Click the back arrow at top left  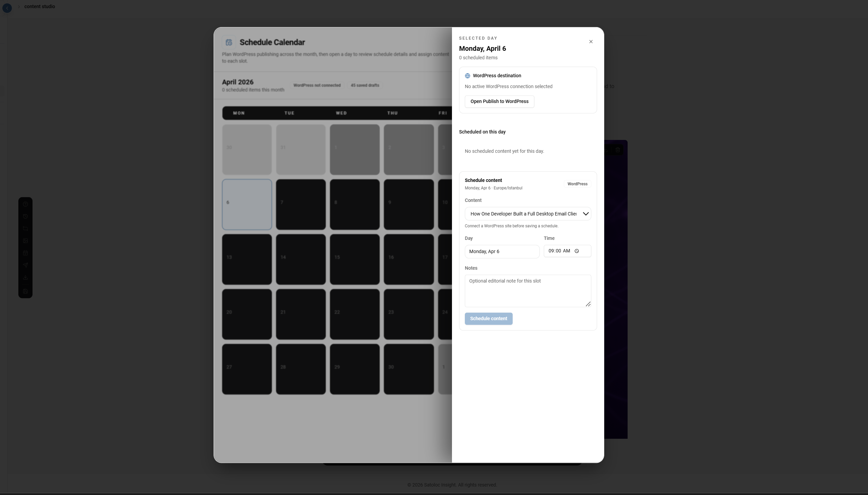pos(7,8)
